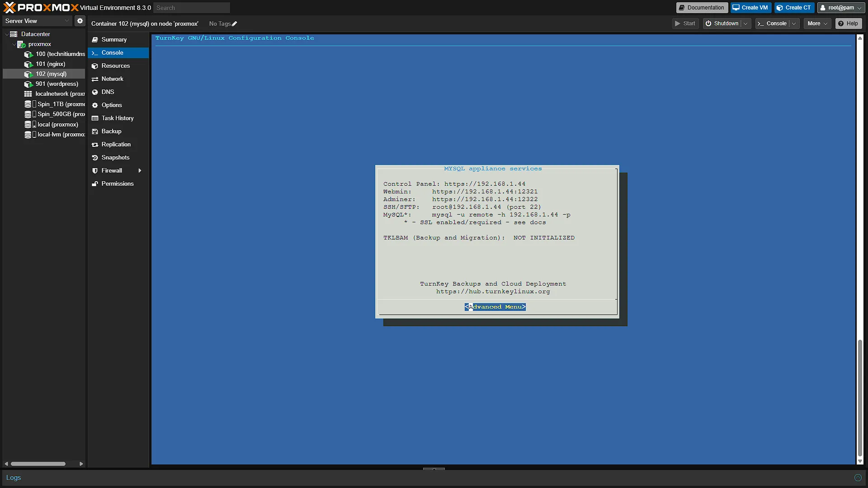868x488 pixels.
Task: Collapse the Datacenter tree node
Action: tap(6, 34)
